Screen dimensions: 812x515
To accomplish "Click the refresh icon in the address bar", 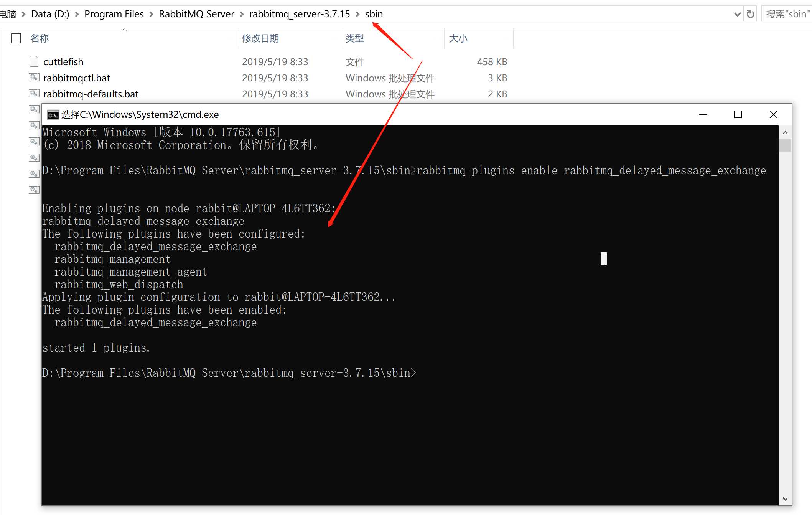I will coord(751,14).
